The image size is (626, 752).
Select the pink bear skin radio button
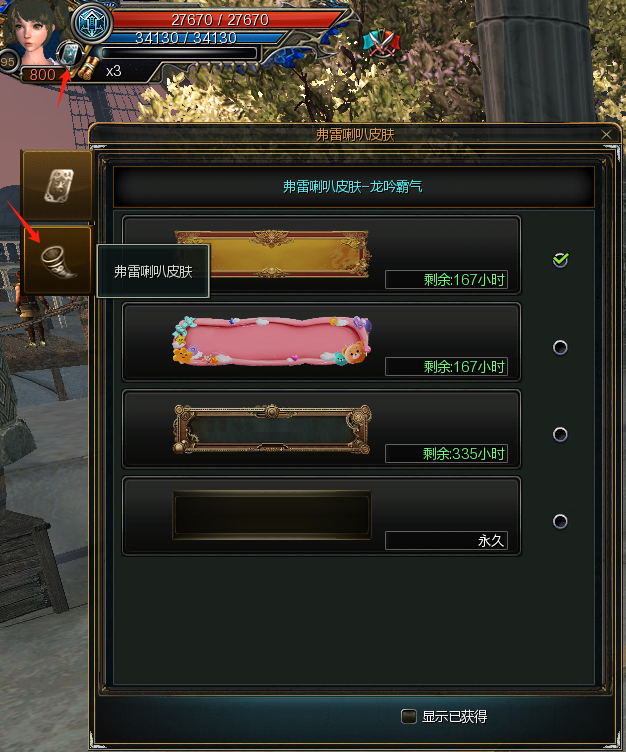coord(560,347)
